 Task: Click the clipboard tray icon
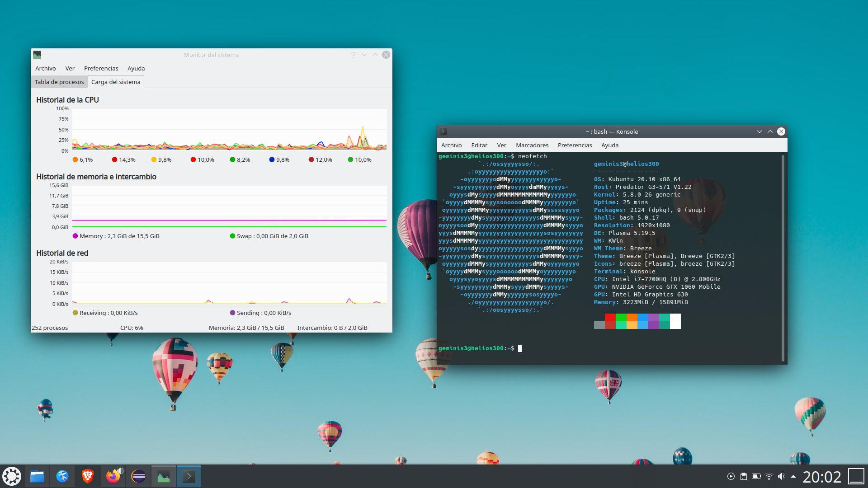click(744, 476)
